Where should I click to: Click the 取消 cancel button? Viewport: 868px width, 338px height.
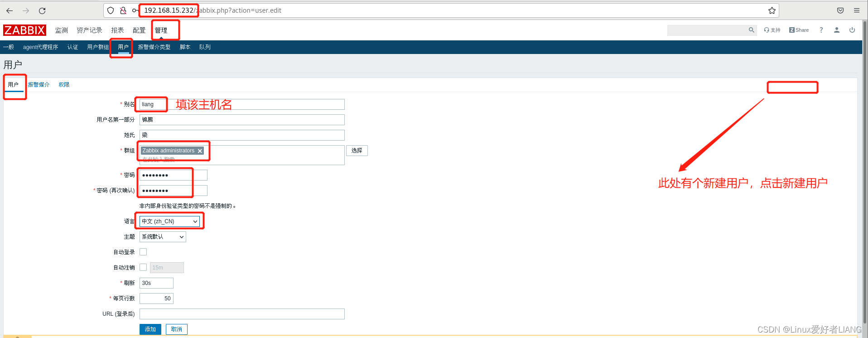coord(177,329)
